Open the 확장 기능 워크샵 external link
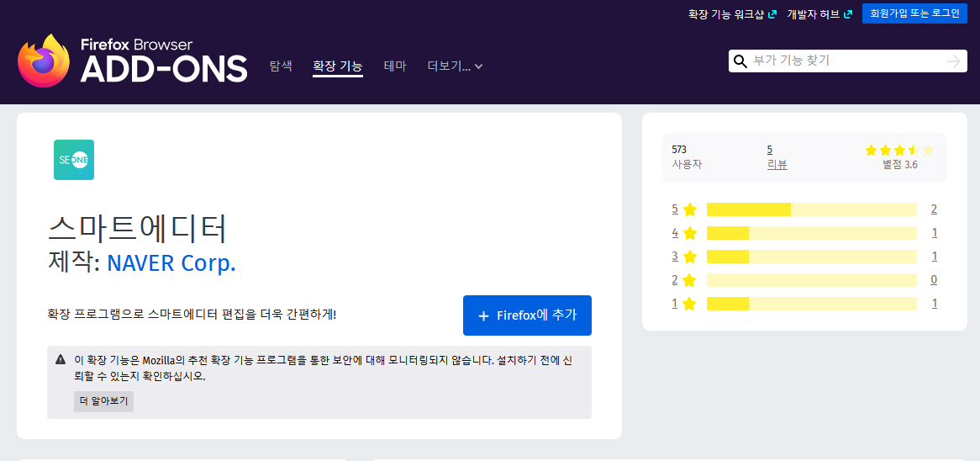The height and width of the screenshot is (461, 980). [732, 13]
